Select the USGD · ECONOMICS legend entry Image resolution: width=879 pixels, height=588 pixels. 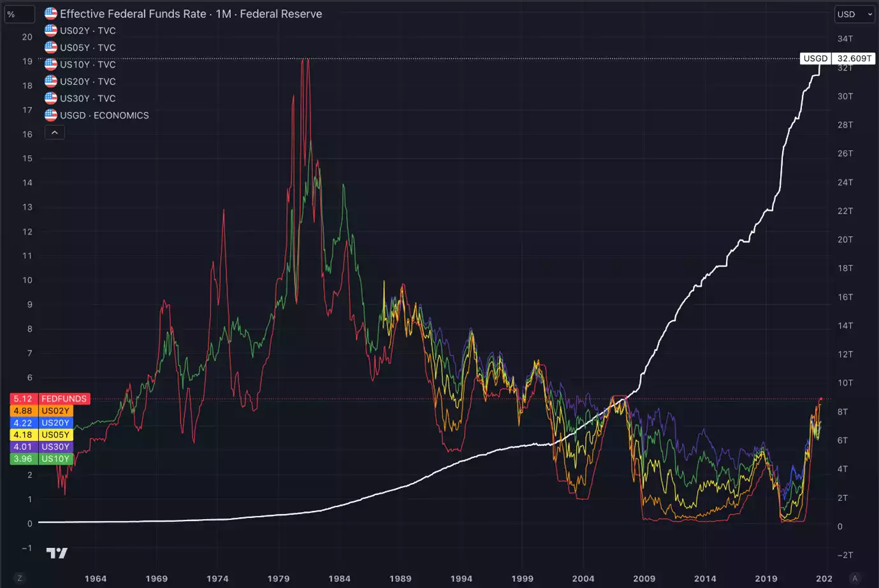105,115
